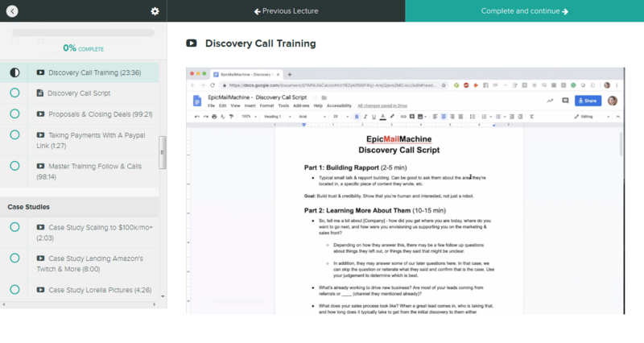Click the reload icon in the browser
This screenshot has width=644, height=343.
point(213,85)
